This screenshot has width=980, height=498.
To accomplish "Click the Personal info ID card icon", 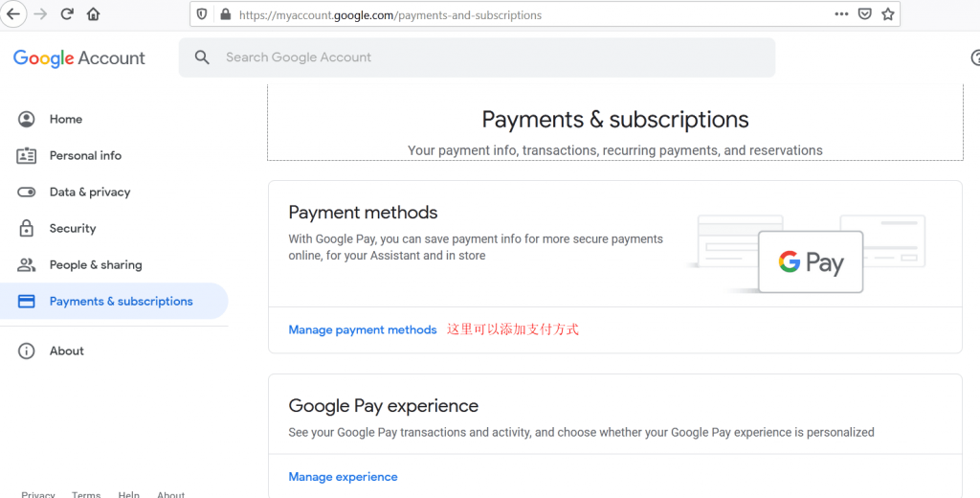I will pyautogui.click(x=26, y=155).
